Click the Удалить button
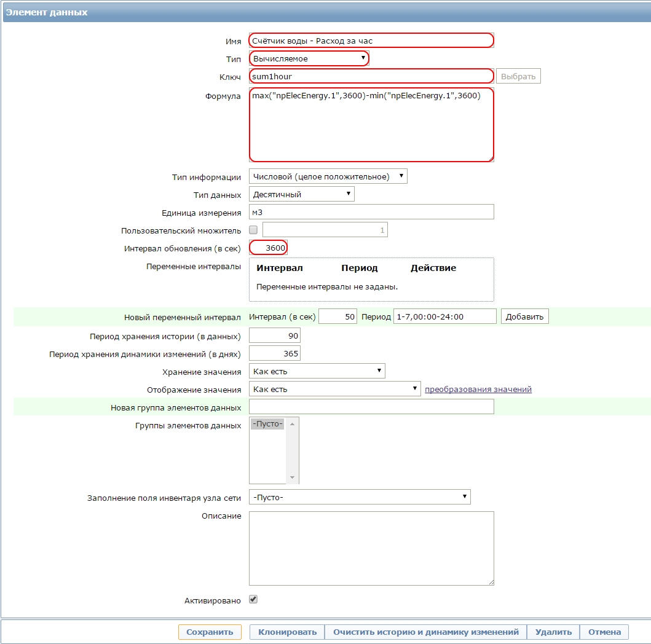The height and width of the screenshot is (644, 651). pos(553,632)
